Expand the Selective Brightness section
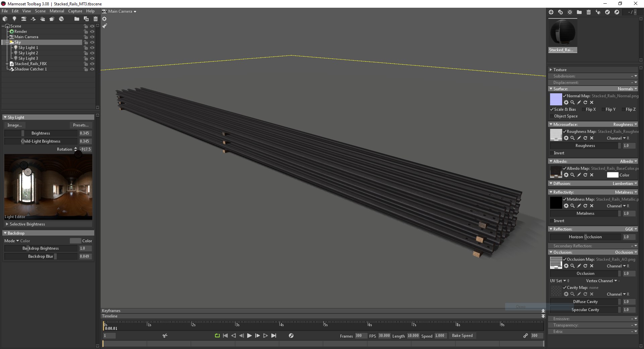Viewport: 644px width, 349px height. [x=7, y=224]
